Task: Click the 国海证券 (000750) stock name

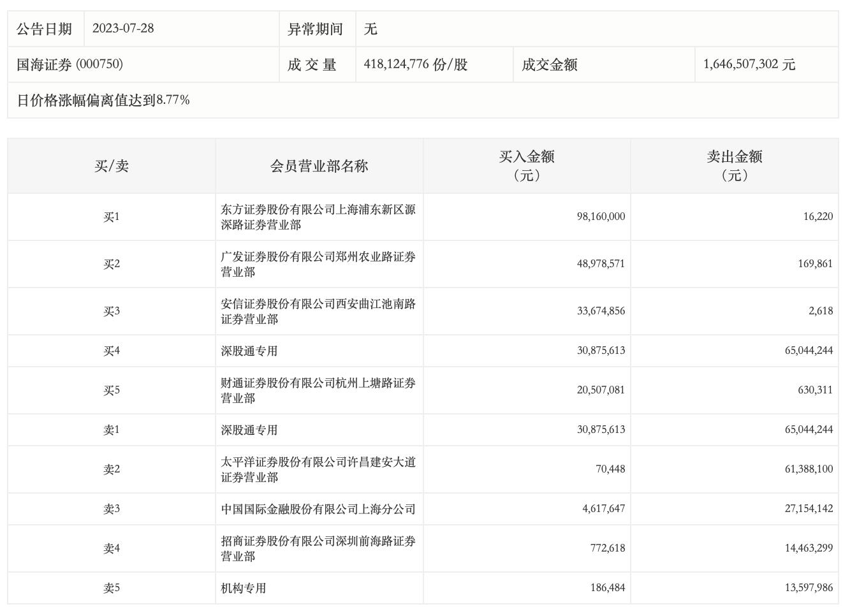Action: (70, 64)
